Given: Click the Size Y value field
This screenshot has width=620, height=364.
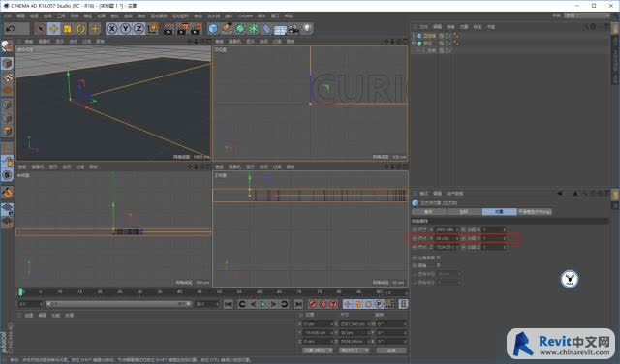Looking at the screenshot, I should [x=446, y=238].
